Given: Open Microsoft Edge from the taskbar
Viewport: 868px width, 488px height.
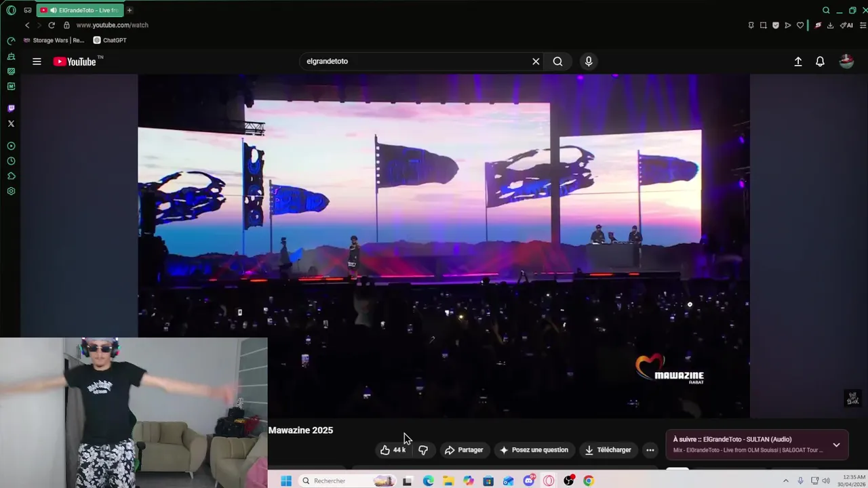Looking at the screenshot, I should click(429, 481).
